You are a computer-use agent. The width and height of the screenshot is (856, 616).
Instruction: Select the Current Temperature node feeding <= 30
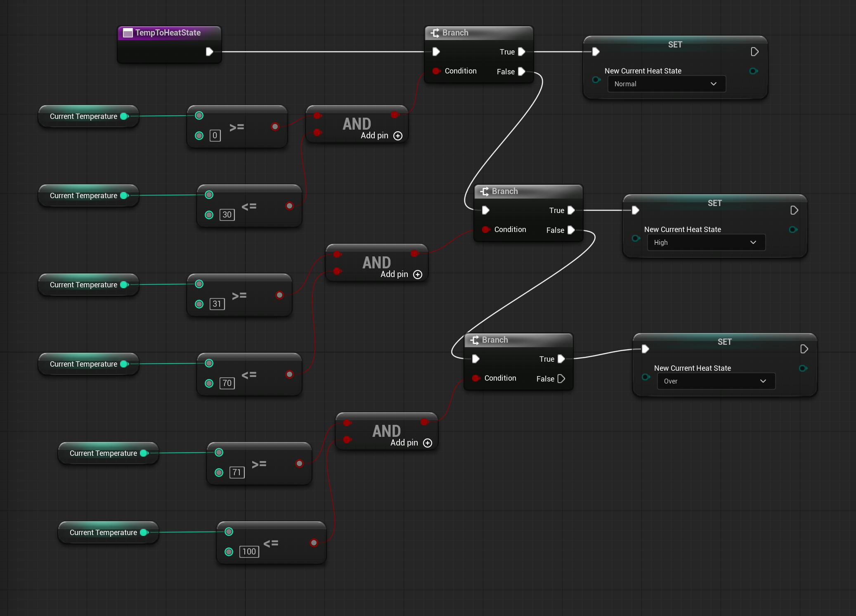click(x=88, y=196)
